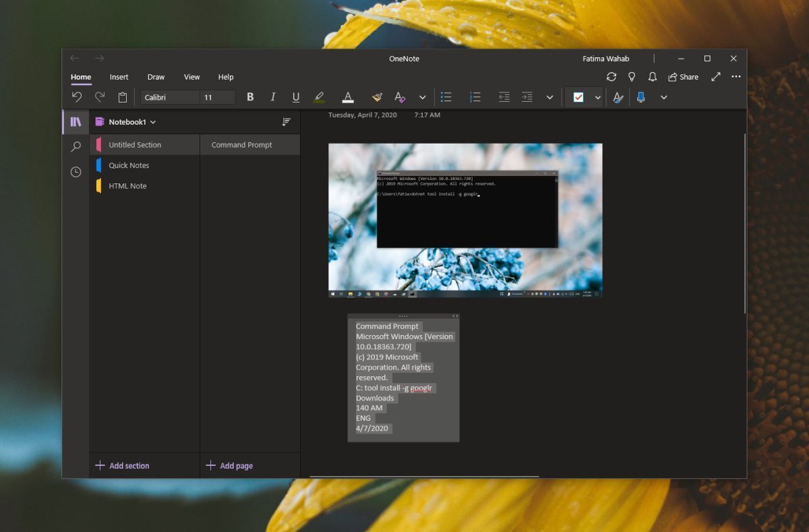The image size is (809, 532).
Task: Go back with the back arrow
Action: click(74, 59)
